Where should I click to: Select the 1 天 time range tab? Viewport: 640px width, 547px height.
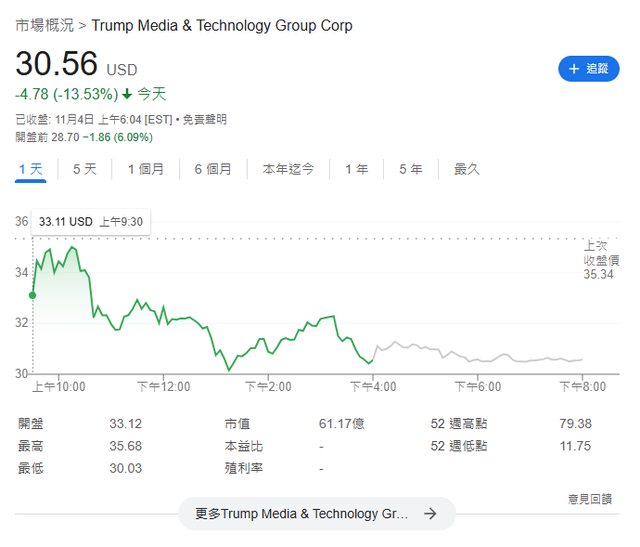[x=31, y=169]
